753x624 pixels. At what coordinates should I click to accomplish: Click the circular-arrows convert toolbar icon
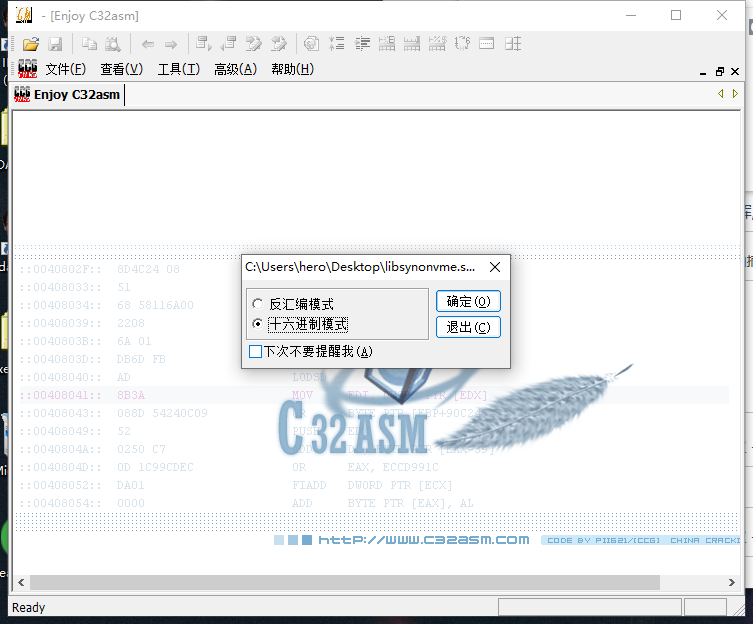click(462, 44)
